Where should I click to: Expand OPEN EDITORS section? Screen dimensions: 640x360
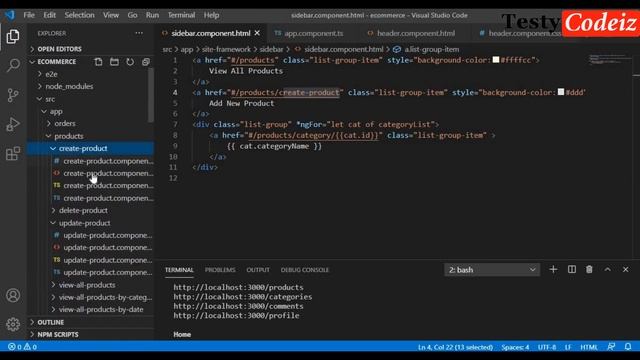pos(59,49)
